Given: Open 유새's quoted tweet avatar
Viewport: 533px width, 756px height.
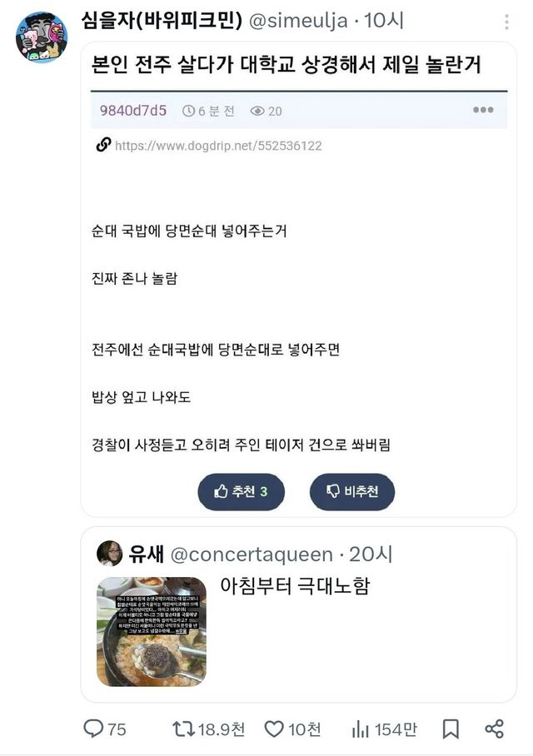Looking at the screenshot, I should click(x=110, y=554).
